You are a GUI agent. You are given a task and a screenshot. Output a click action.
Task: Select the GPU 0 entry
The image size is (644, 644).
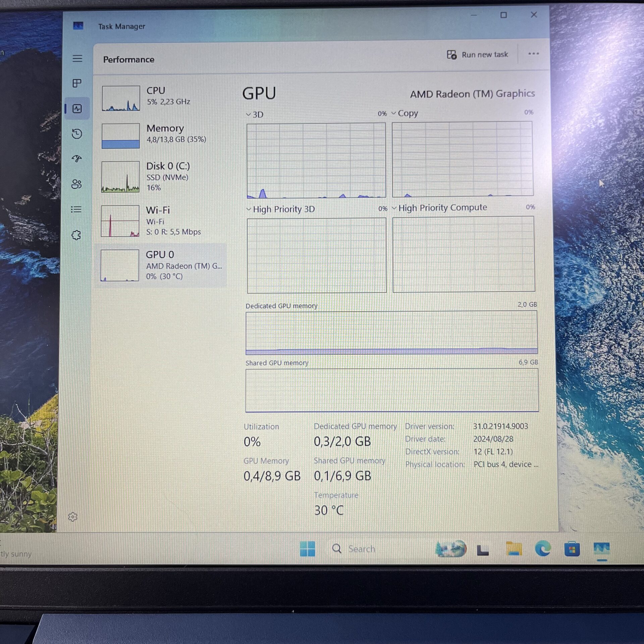[161, 265]
